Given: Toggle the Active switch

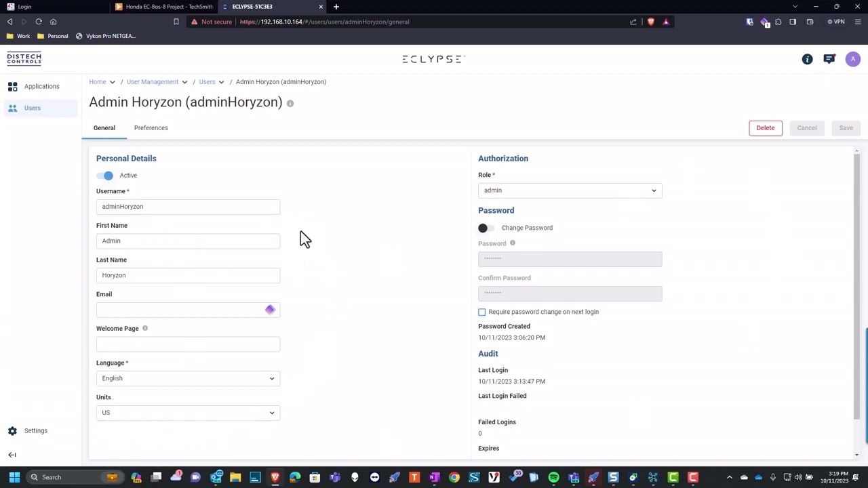Looking at the screenshot, I should pyautogui.click(x=105, y=176).
